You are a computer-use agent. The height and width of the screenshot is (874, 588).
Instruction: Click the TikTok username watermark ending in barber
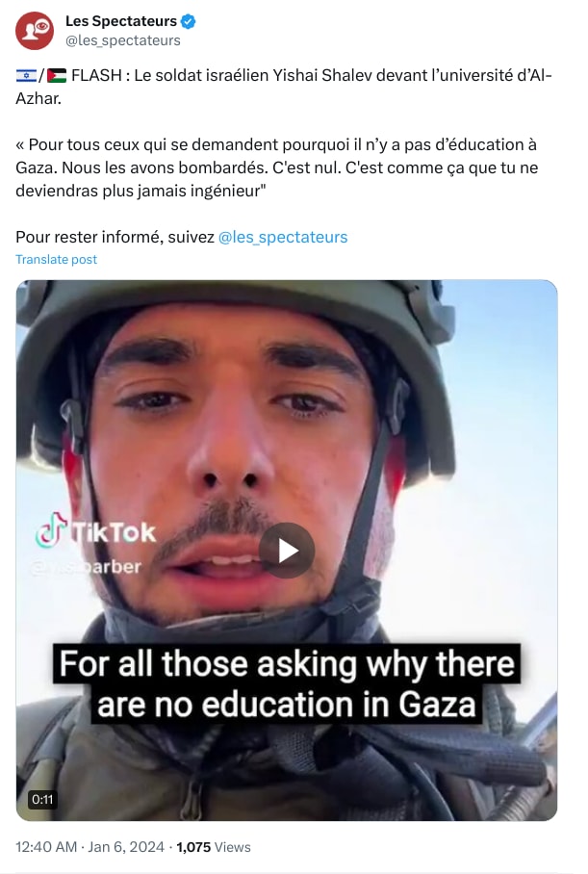(x=89, y=567)
